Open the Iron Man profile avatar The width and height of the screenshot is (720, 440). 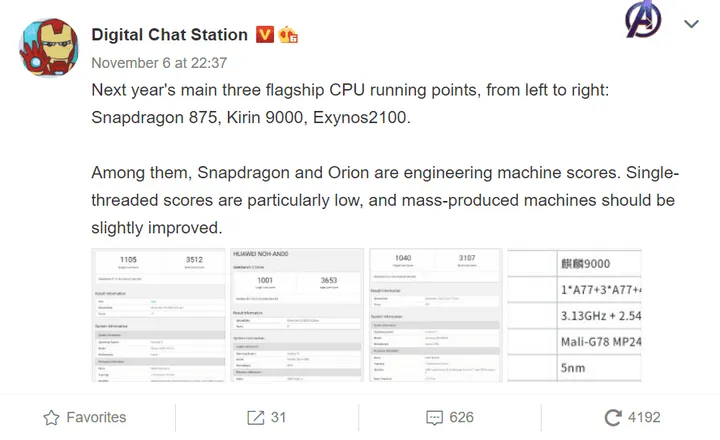coord(46,49)
